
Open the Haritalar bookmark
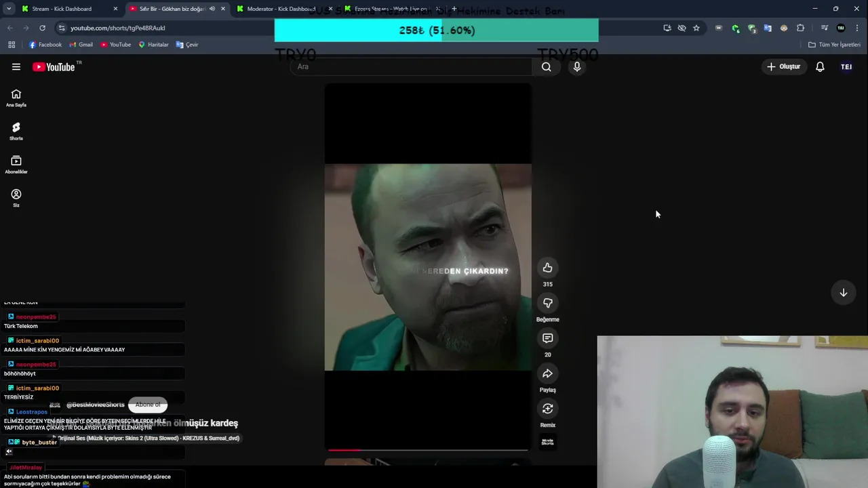pos(153,45)
